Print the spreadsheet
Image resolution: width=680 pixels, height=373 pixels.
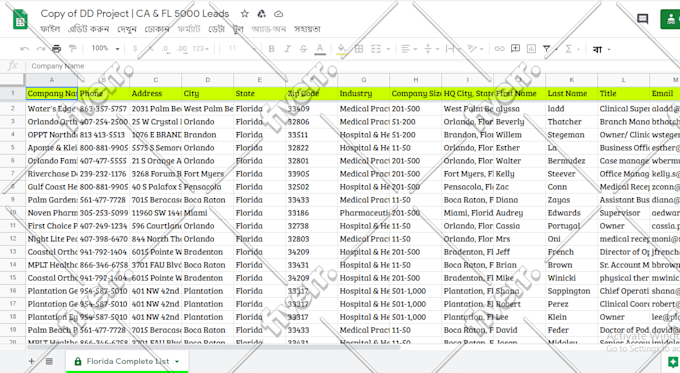coord(56,49)
